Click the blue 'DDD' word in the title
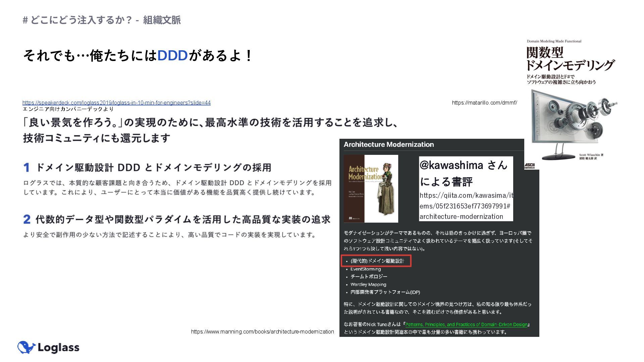 pos(172,55)
